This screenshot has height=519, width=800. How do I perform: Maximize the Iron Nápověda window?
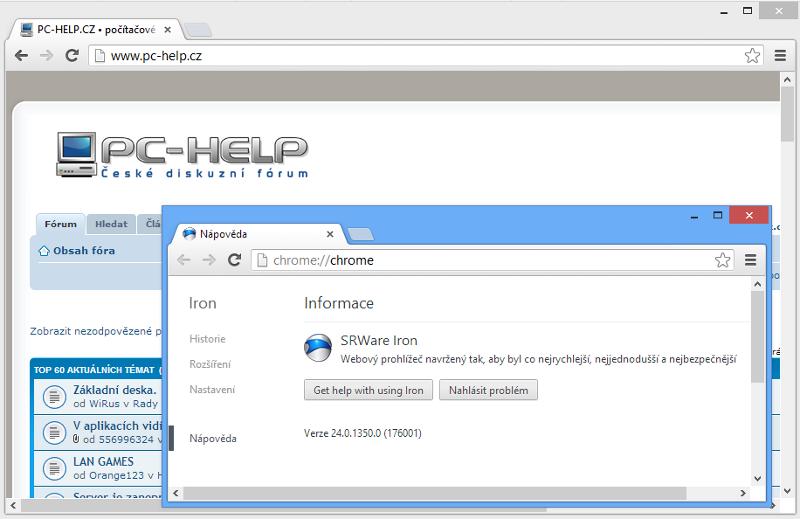[x=717, y=216]
